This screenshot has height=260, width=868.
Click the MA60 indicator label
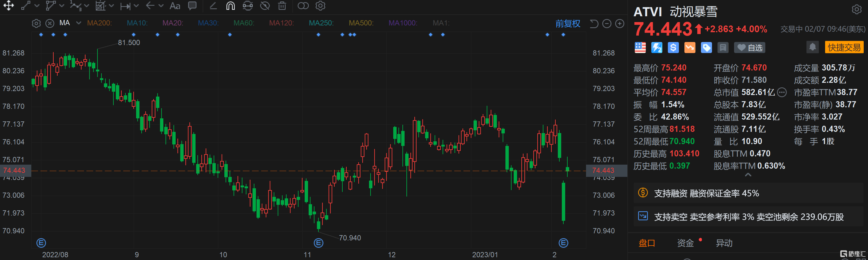pyautogui.click(x=244, y=23)
